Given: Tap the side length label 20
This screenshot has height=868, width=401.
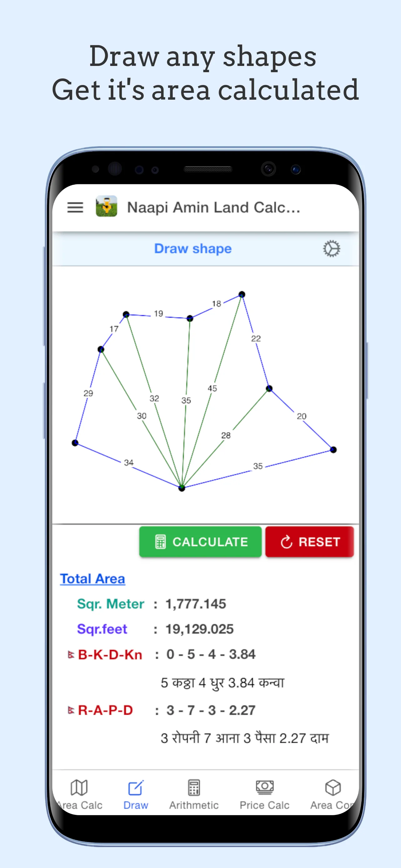Looking at the screenshot, I should pos(302,417).
